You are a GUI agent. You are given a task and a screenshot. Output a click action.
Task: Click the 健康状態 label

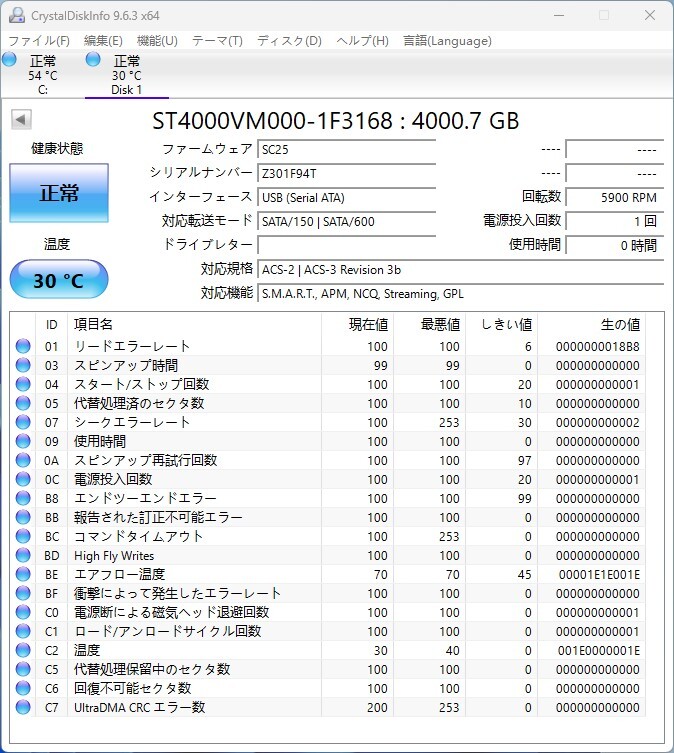tap(57, 148)
